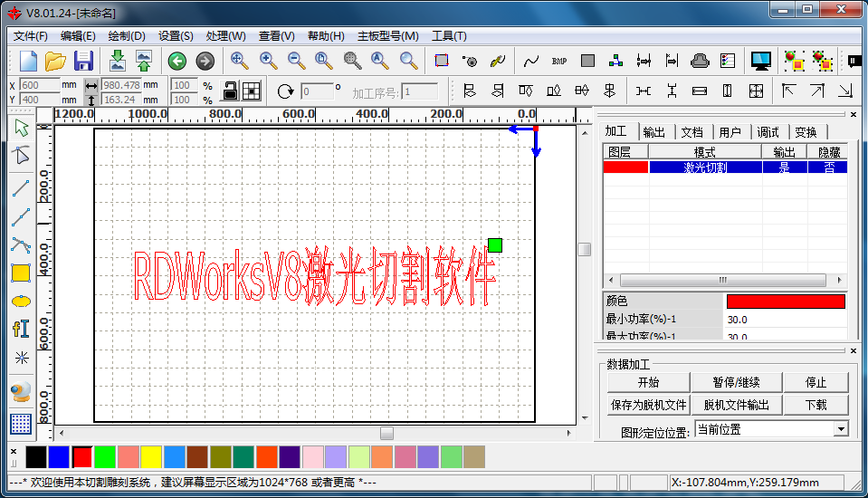Zoom in with the plus magnifier

click(269, 61)
